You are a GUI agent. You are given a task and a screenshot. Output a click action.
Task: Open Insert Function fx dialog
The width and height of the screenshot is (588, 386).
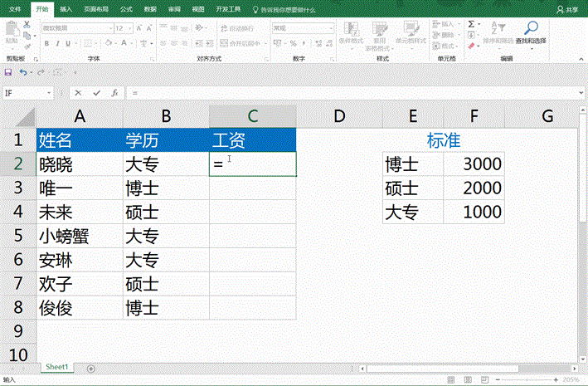(114, 93)
